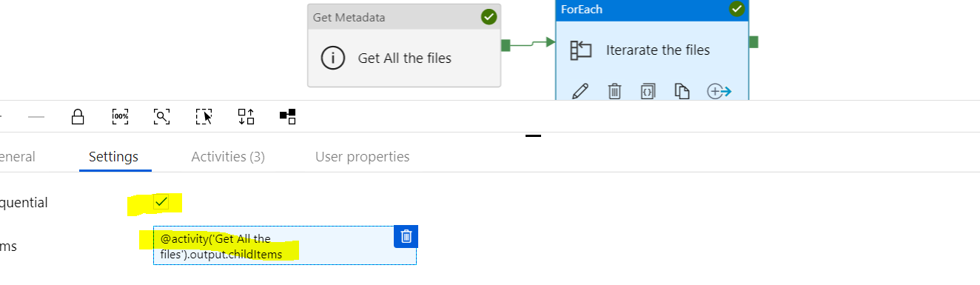Click Get Metadata green output connector
Screen dimensions: 980x285
[x=506, y=45]
